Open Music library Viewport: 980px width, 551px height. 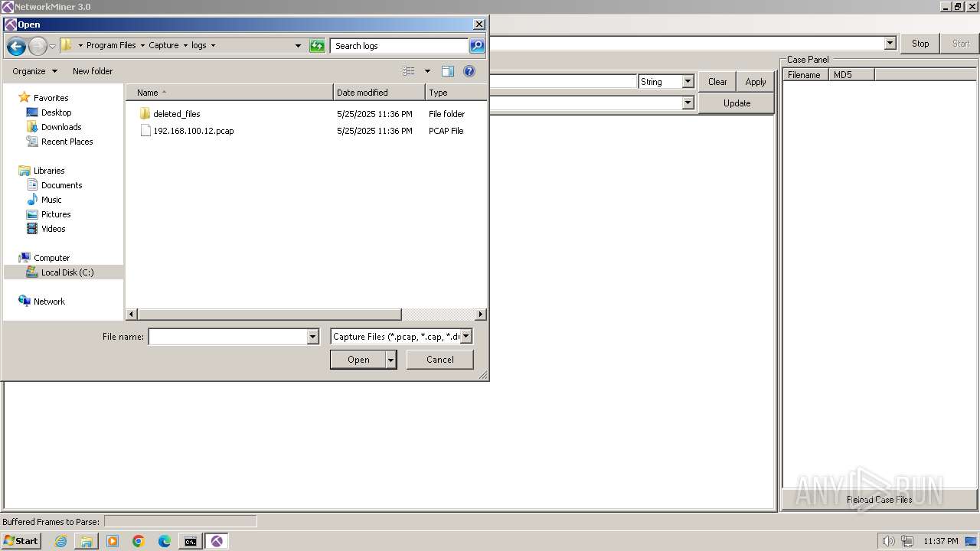(x=51, y=200)
